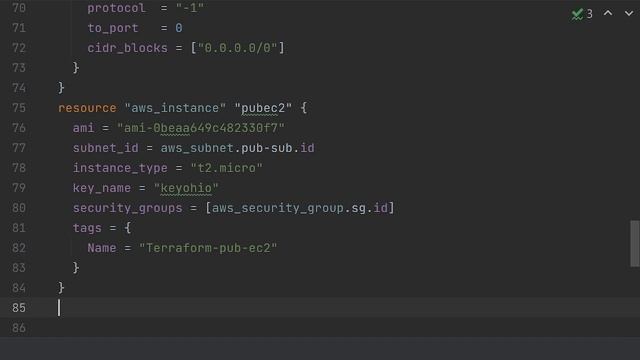Click the "0.0.0.0/0" CIDR value

pyautogui.click(x=238, y=48)
